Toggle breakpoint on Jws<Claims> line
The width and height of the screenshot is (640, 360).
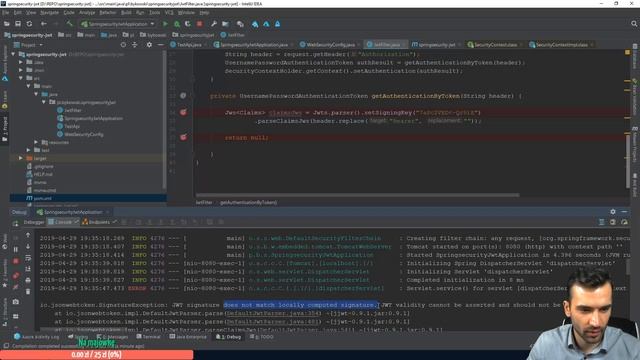point(183,112)
